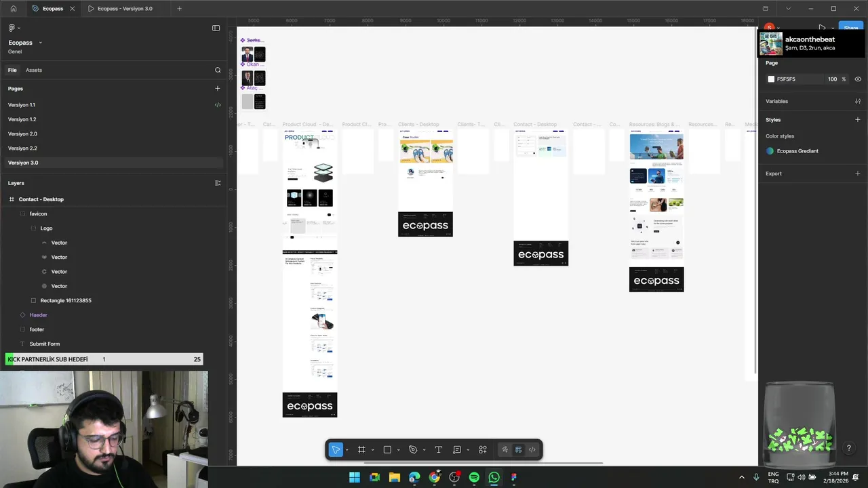Open Windows Start menu
Image resolution: width=868 pixels, height=488 pixels.
click(355, 477)
